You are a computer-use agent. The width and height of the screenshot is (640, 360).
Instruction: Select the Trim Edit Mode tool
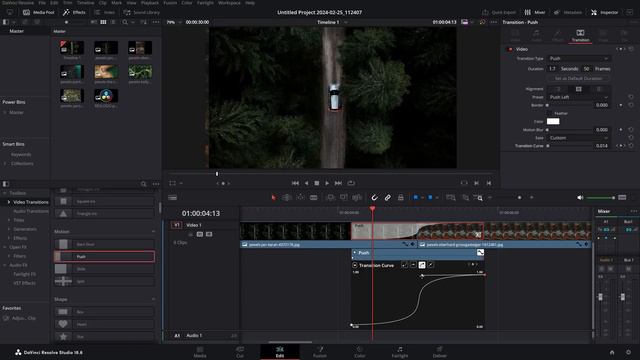click(x=287, y=198)
